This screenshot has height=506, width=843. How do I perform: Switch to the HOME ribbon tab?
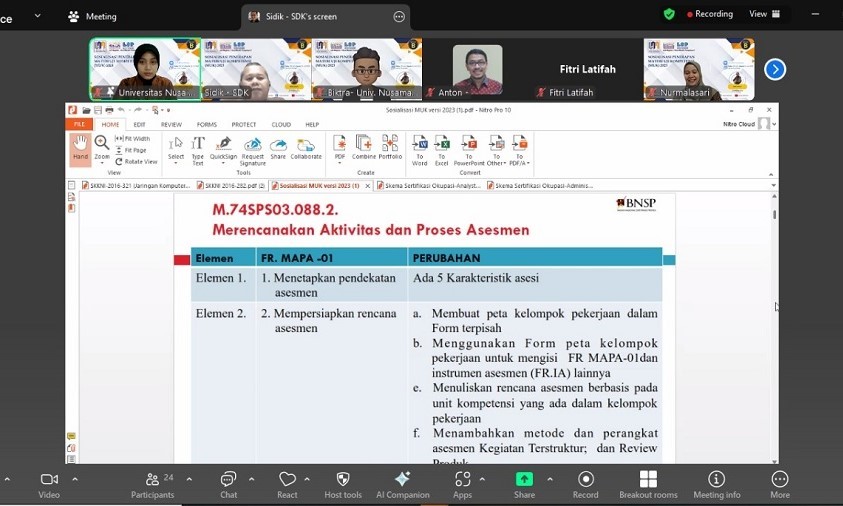[x=110, y=124]
